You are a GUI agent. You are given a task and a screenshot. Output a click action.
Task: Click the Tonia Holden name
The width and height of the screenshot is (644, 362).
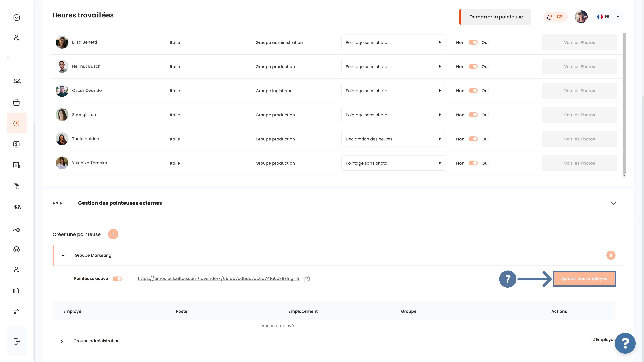pos(86,139)
